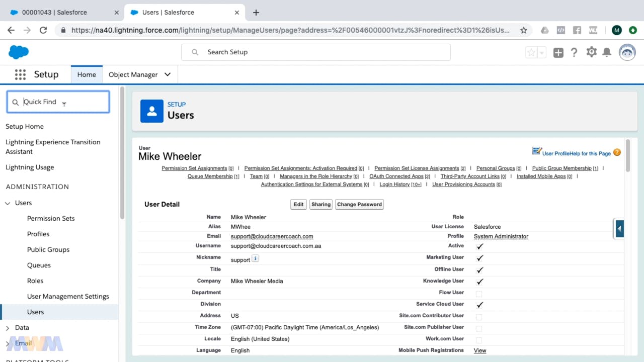Collapse the Users section in sidebar
The width and height of the screenshot is (644, 362).
click(7, 203)
